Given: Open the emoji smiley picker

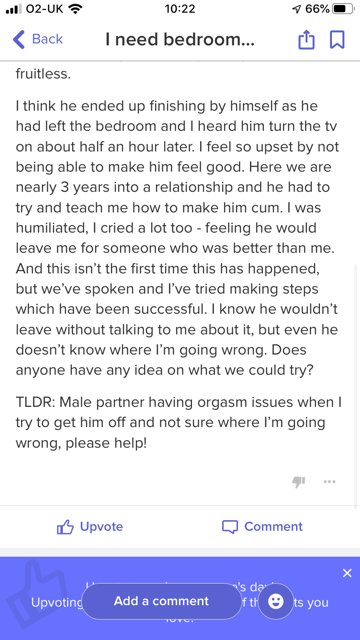Looking at the screenshot, I should (276, 601).
